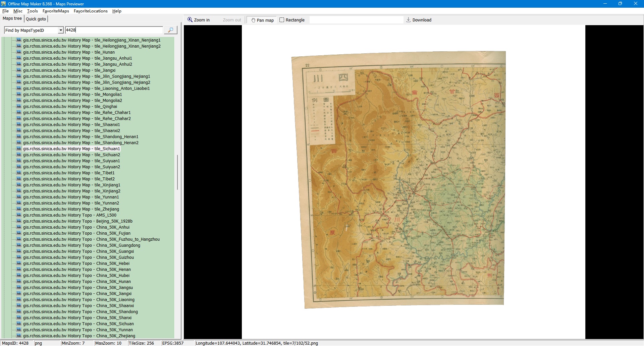Viewport: 644px width, 346px height.
Task: Open the Find by MapsTypeID dropdown
Action: click(61, 30)
